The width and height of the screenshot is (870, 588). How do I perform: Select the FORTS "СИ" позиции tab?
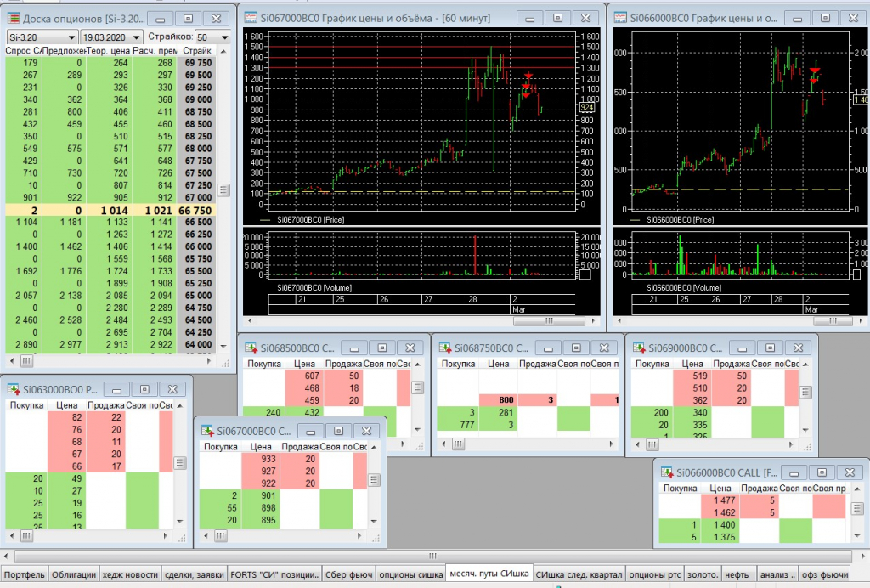point(274,574)
